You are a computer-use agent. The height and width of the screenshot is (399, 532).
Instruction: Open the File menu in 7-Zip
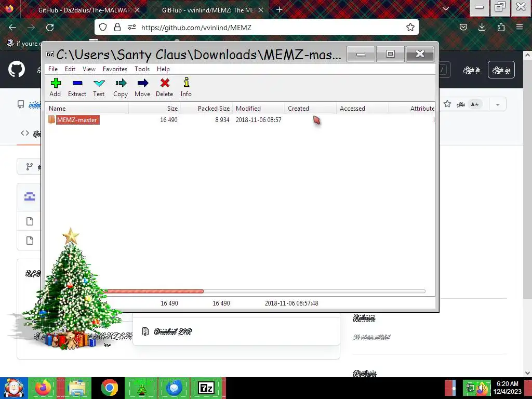point(53,69)
